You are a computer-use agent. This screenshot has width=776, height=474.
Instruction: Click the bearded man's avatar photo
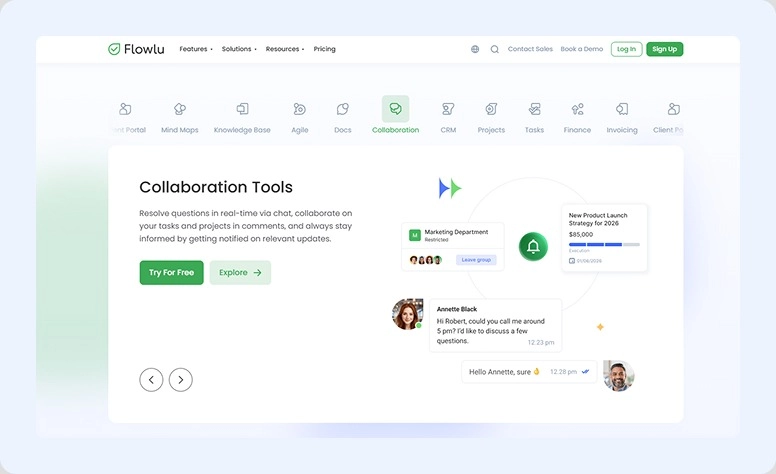[619, 376]
